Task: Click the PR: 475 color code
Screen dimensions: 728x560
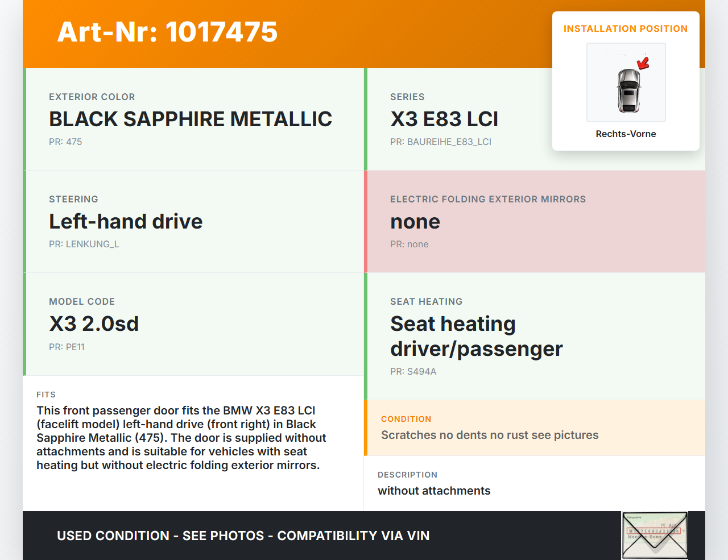Action: coord(65,142)
